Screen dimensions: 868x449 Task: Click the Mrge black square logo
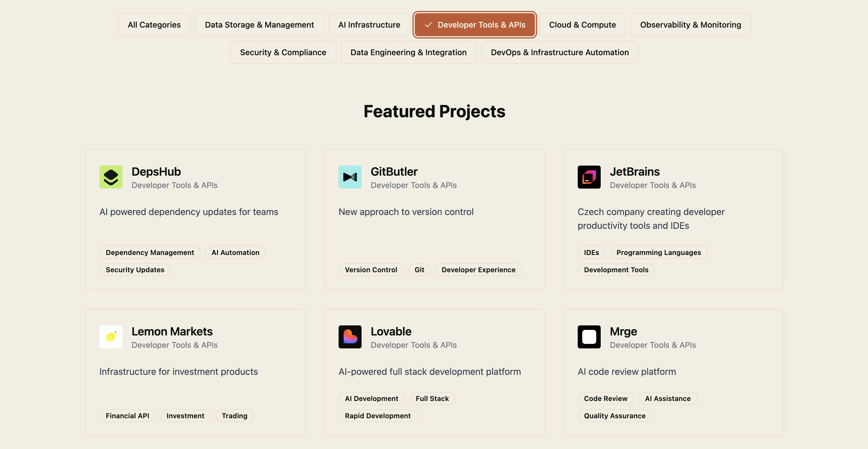(x=589, y=337)
